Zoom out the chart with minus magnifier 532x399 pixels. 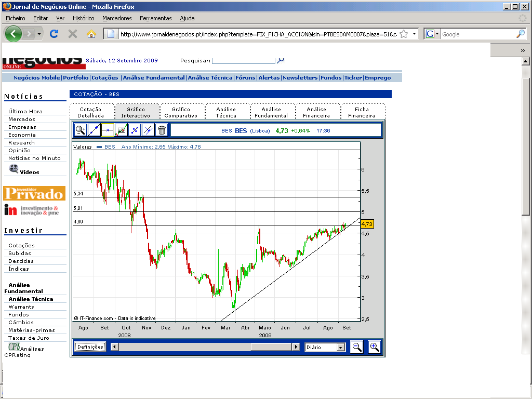coord(356,347)
